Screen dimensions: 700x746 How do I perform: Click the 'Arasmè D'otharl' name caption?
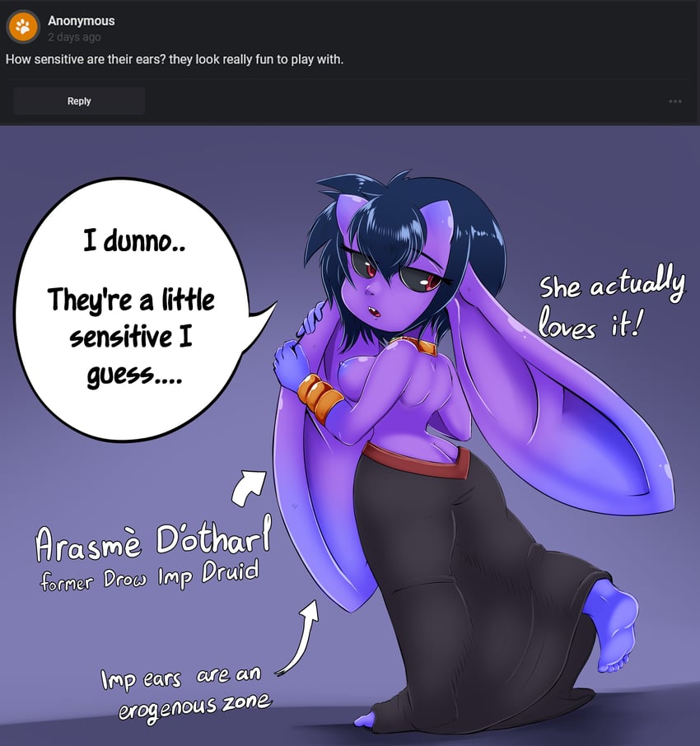pos(153,539)
